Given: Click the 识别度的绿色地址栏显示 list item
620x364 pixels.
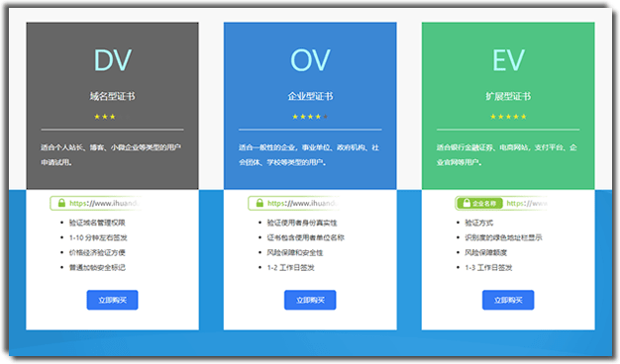Looking at the screenshot, I should pos(503,237).
